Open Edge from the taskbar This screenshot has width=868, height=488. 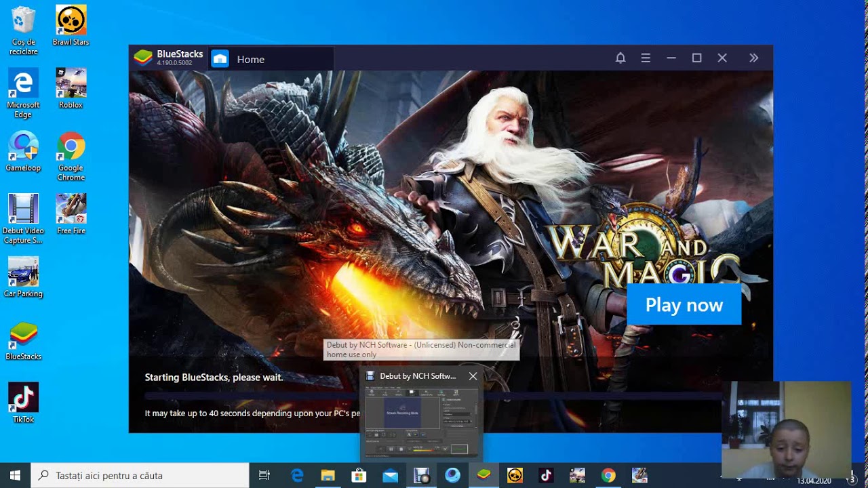pyautogui.click(x=297, y=475)
